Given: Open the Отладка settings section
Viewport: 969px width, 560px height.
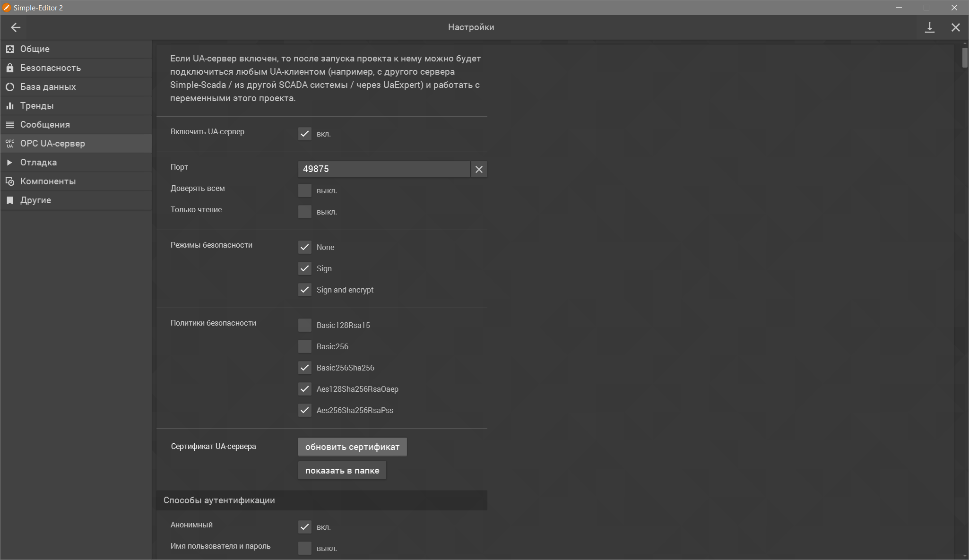Looking at the screenshot, I should [x=76, y=162].
